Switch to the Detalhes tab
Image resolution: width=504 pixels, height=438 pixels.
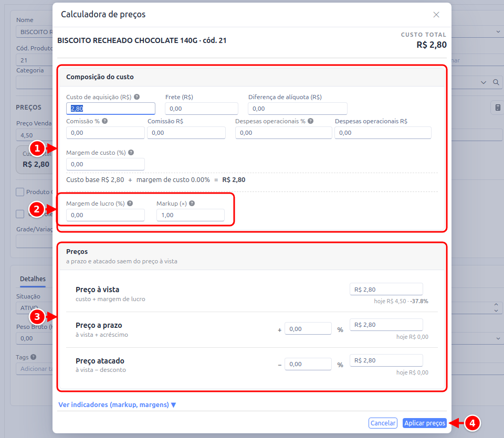click(33, 279)
